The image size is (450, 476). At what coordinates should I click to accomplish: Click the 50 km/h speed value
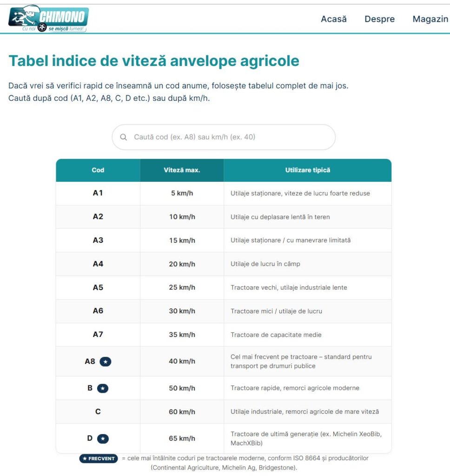point(182,388)
